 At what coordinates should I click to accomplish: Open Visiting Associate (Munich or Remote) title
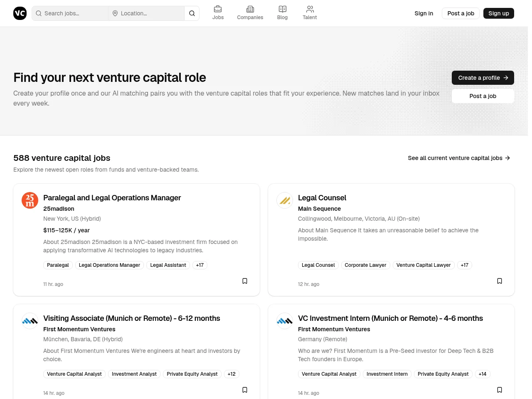tap(132, 318)
